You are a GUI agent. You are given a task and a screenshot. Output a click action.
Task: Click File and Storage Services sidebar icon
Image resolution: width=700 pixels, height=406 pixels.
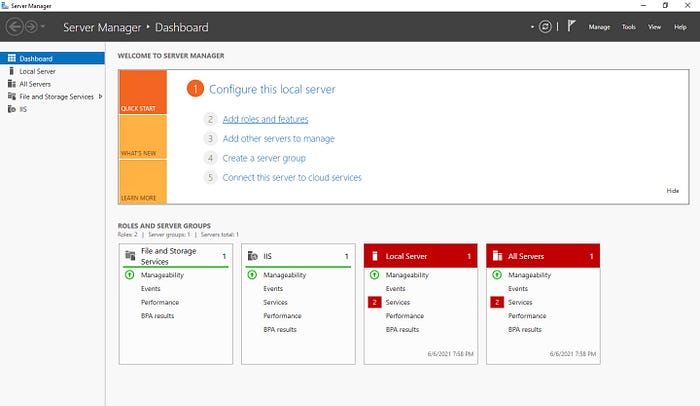(x=12, y=96)
